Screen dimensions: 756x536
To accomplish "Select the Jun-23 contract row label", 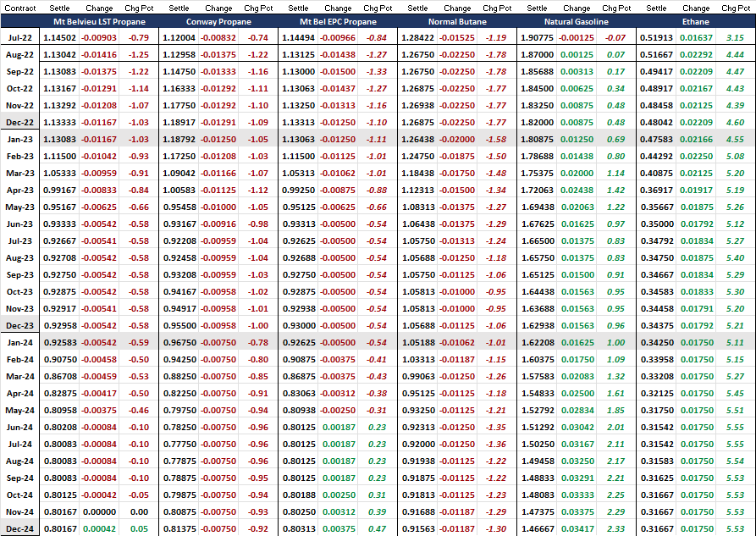I will click(x=19, y=224).
